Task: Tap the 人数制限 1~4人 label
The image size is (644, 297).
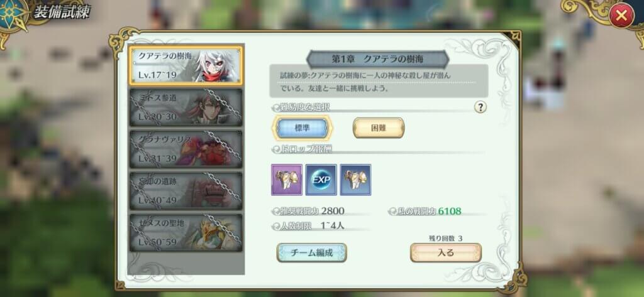Action: 311,226
